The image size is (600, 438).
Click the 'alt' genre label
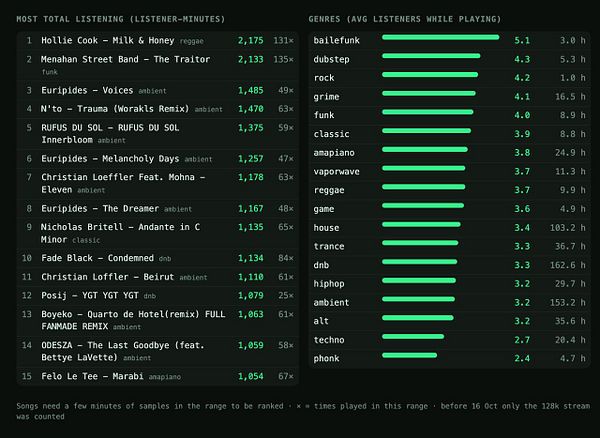pos(321,321)
